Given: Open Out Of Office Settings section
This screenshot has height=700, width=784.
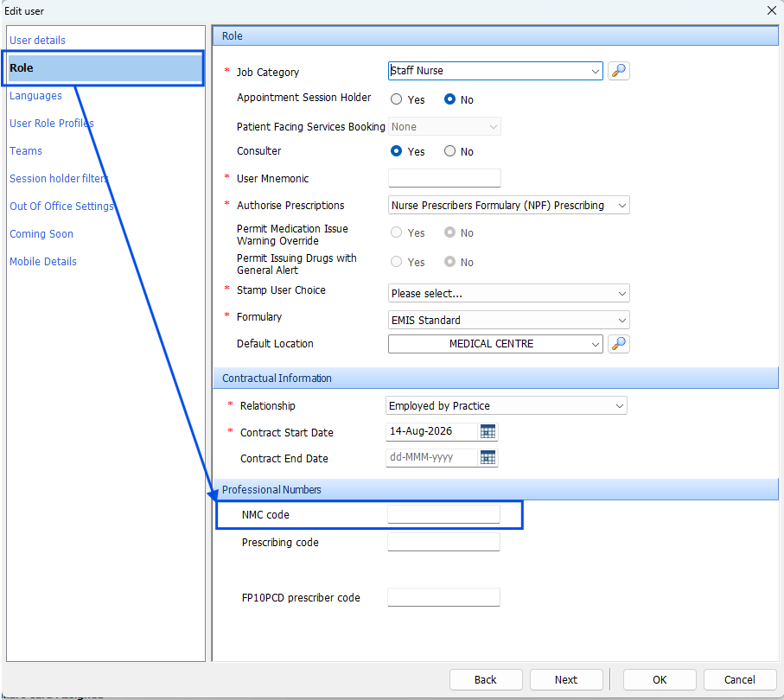Looking at the screenshot, I should coord(62,206).
